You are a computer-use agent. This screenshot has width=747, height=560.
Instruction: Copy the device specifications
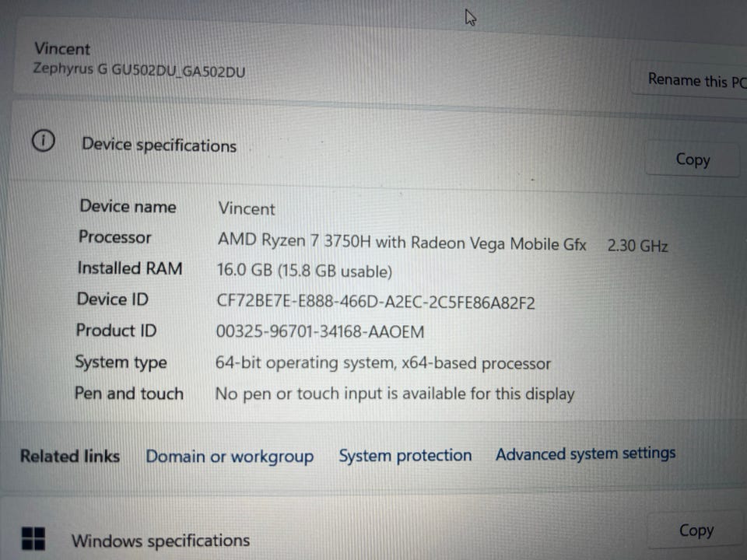pyautogui.click(x=693, y=159)
